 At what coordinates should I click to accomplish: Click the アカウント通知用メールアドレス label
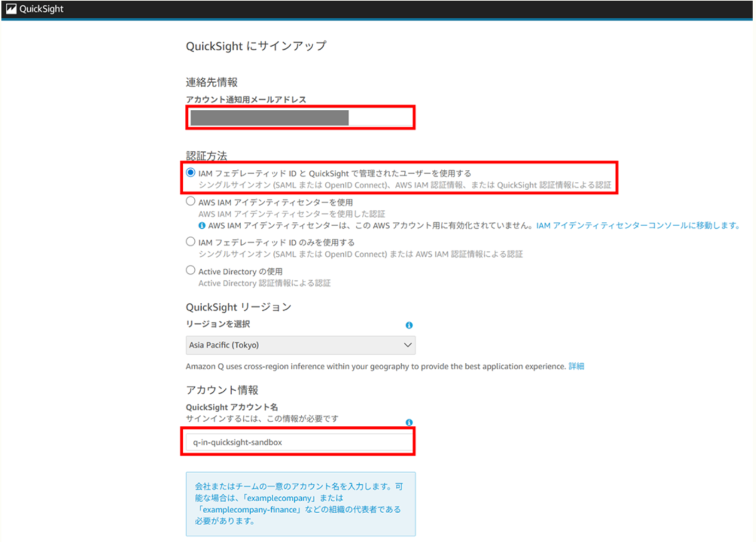(246, 99)
